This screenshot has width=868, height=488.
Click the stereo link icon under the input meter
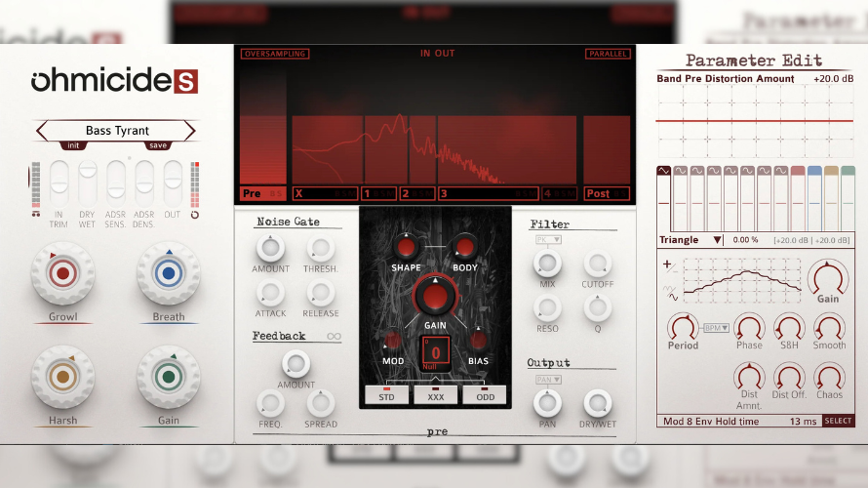(36, 214)
